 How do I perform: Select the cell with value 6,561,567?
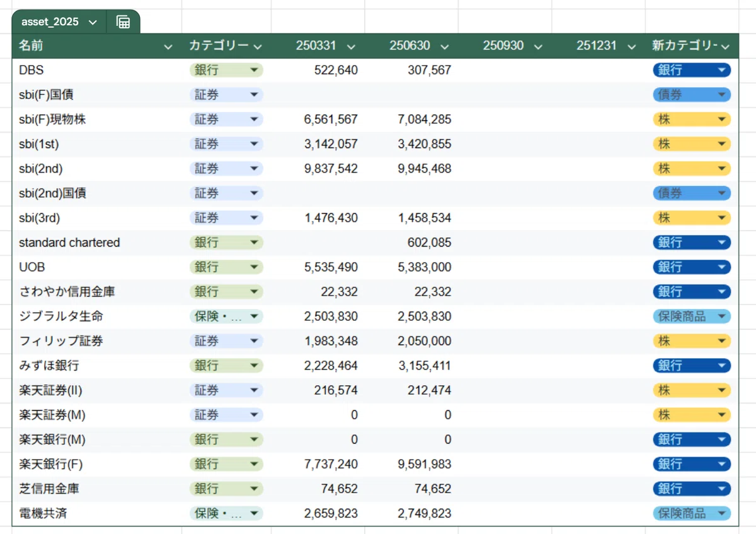(x=318, y=119)
